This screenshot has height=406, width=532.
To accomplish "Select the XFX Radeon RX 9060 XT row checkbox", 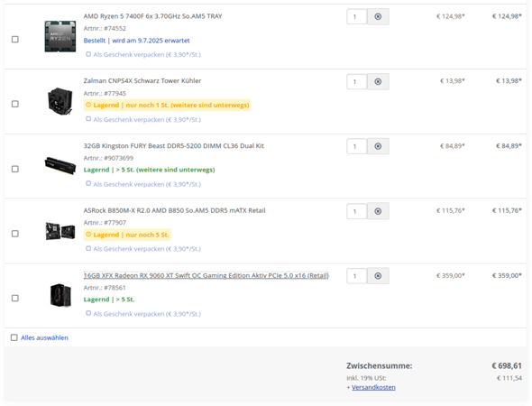I will click(15, 298).
